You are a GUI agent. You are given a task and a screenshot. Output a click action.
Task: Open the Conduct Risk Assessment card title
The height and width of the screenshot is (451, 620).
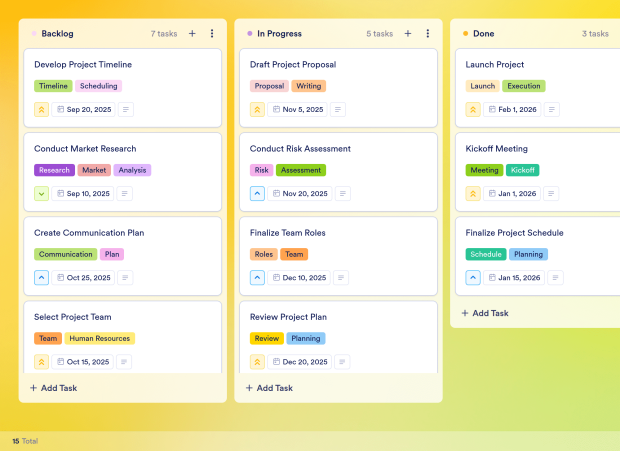pos(300,149)
